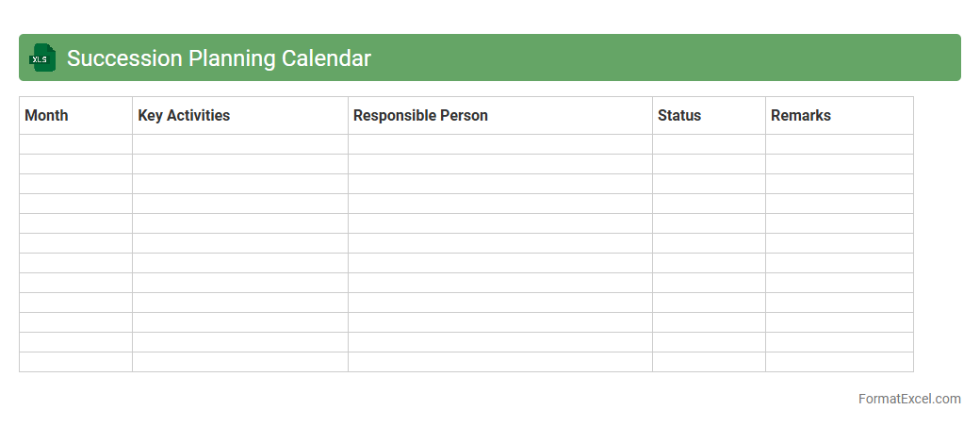
Task: Click first empty cell under Remarks
Action: pyautogui.click(x=839, y=144)
